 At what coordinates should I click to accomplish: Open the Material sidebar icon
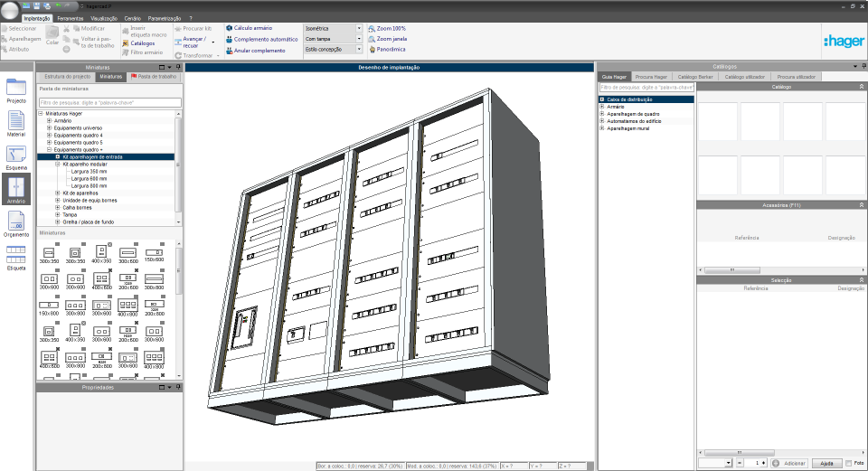coord(16,122)
